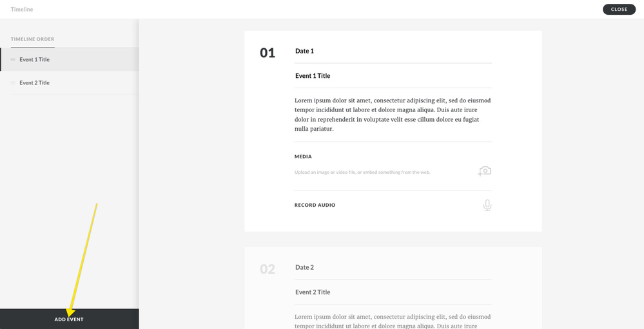This screenshot has width=644, height=329.
Task: Click into the first event's description text
Action: [393, 115]
